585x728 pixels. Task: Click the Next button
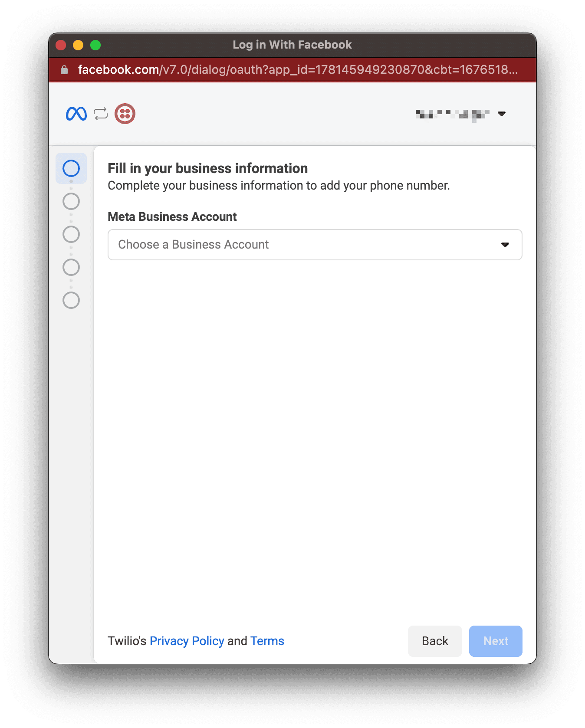point(496,641)
